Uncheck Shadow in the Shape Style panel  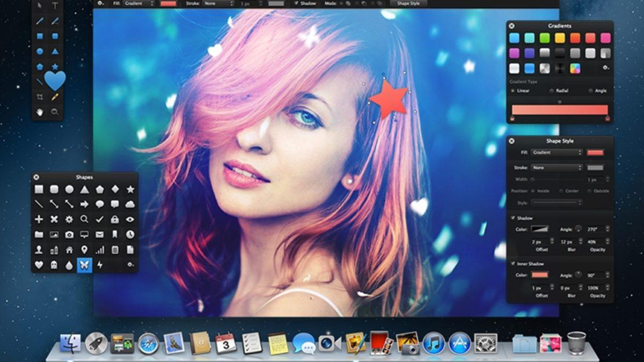tap(513, 218)
